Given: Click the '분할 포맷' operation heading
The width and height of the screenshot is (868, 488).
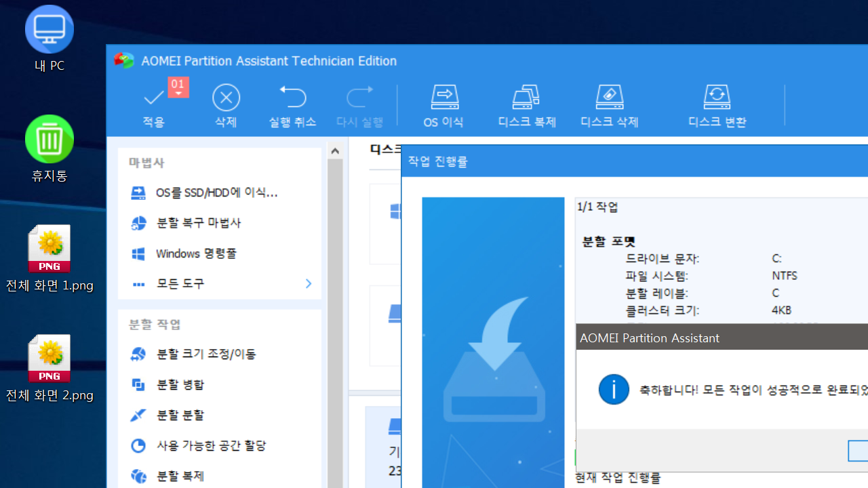Looking at the screenshot, I should [609, 241].
